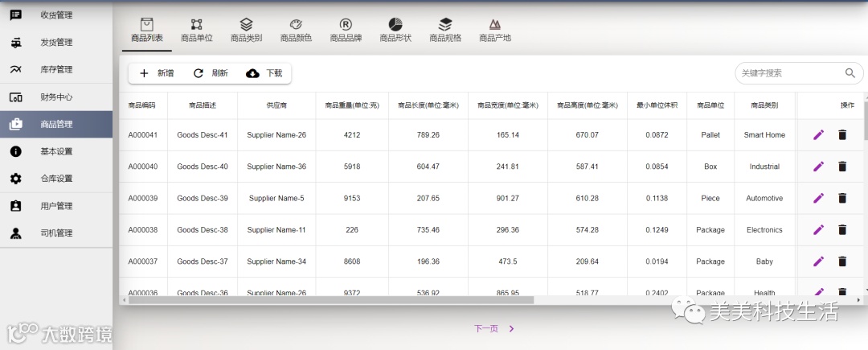Click the 用户管理 badge icon
This screenshot has height=350, width=868.
click(x=16, y=206)
